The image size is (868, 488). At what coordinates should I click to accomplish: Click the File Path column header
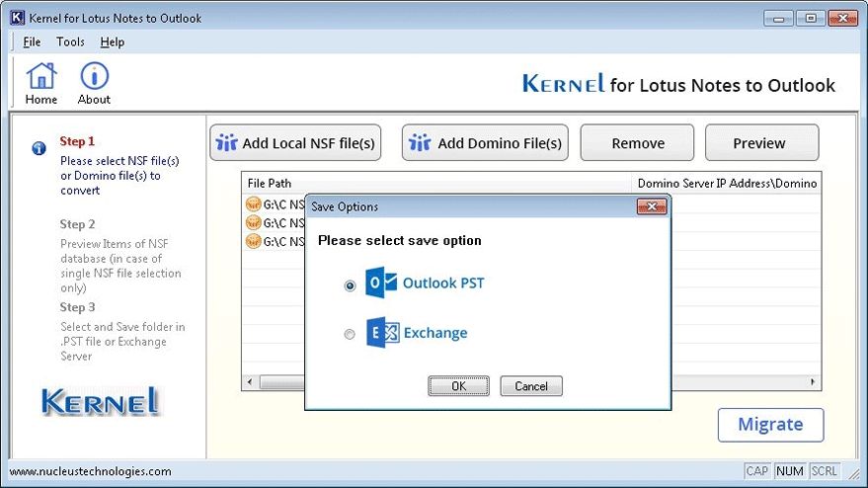coord(436,184)
